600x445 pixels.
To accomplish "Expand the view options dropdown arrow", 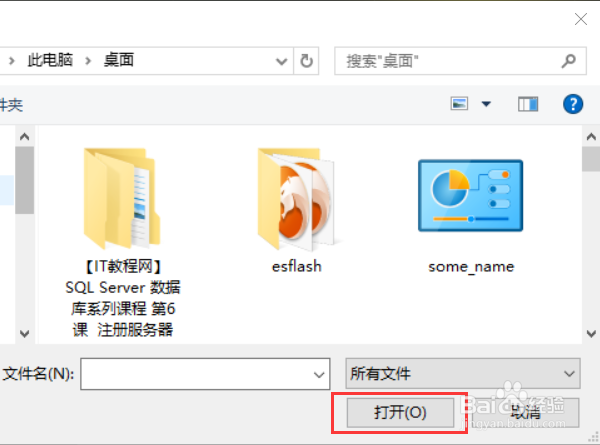I will click(486, 104).
